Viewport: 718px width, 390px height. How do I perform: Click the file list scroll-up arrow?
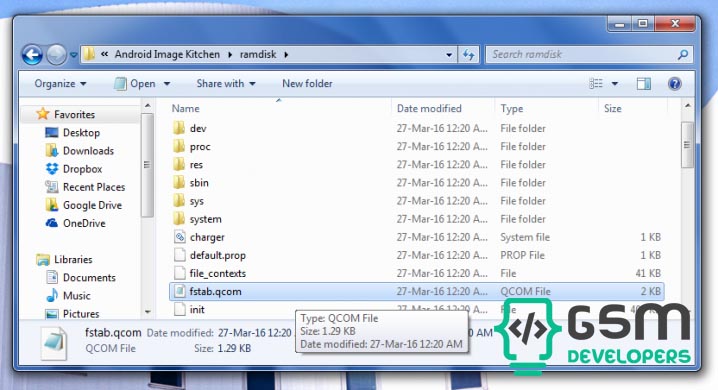687,106
